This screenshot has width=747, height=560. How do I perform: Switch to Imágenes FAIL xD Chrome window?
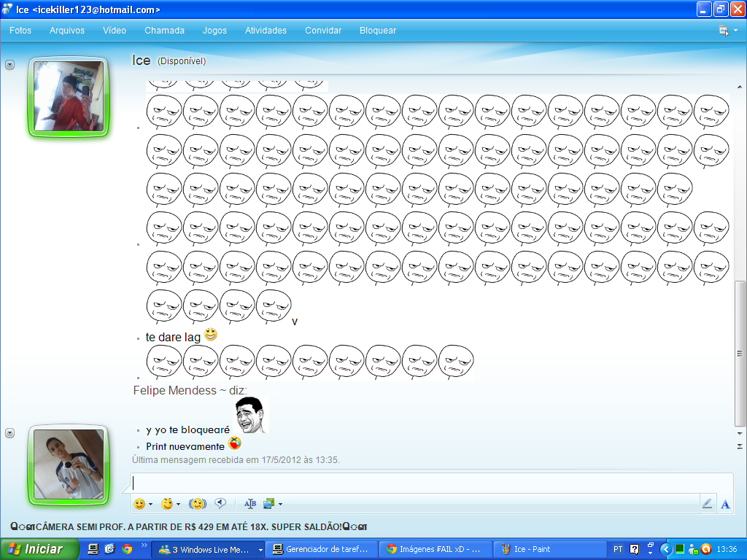pos(436,550)
